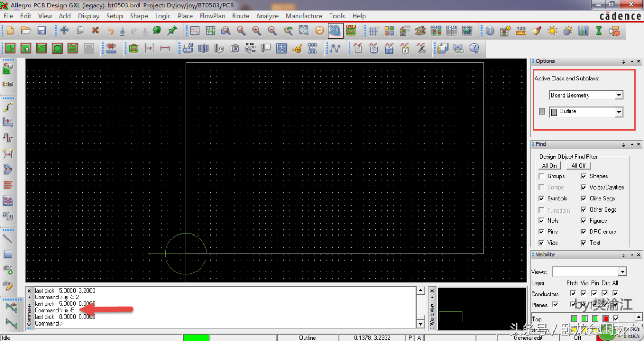Viewport: 644px width, 341px height.
Task: Click the red X Delete icon
Action: tap(95, 30)
